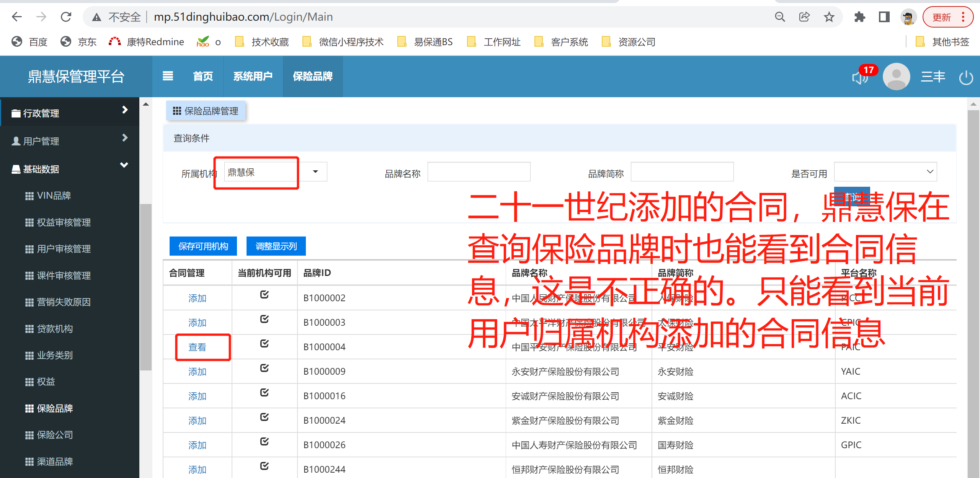Click the browser zoom magnifier icon
Screen dimensions: 980x478
(x=780, y=17)
